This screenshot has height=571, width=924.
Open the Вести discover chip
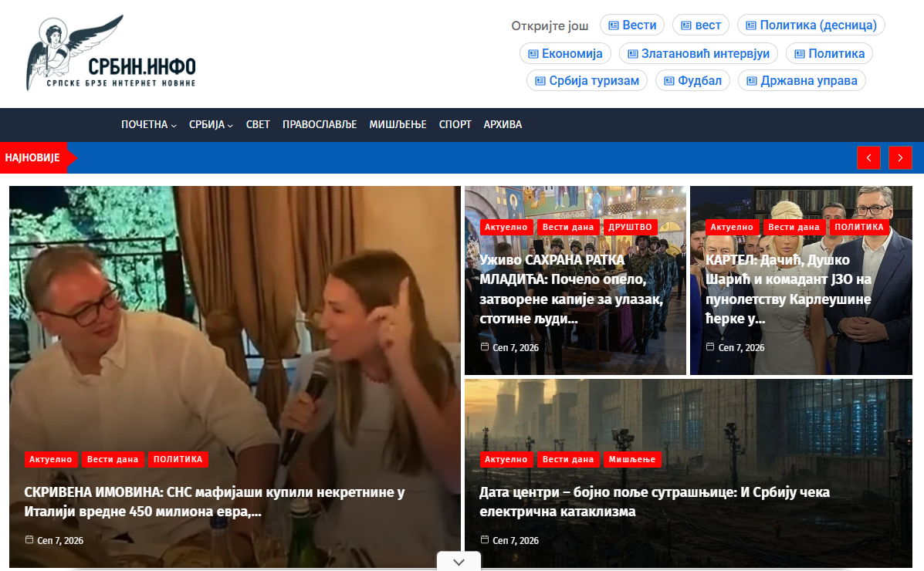click(x=631, y=25)
